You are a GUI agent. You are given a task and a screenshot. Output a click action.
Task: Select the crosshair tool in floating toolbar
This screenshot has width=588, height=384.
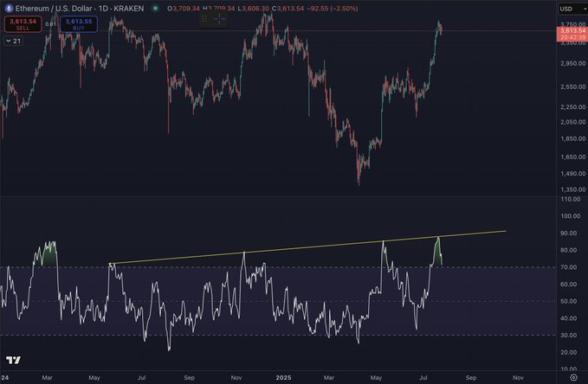pyautogui.click(x=219, y=19)
